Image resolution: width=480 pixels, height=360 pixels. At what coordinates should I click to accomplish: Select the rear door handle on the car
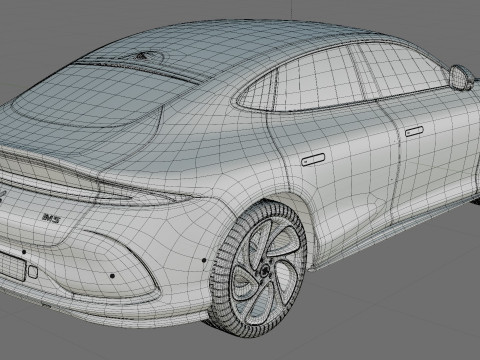[x=313, y=160]
